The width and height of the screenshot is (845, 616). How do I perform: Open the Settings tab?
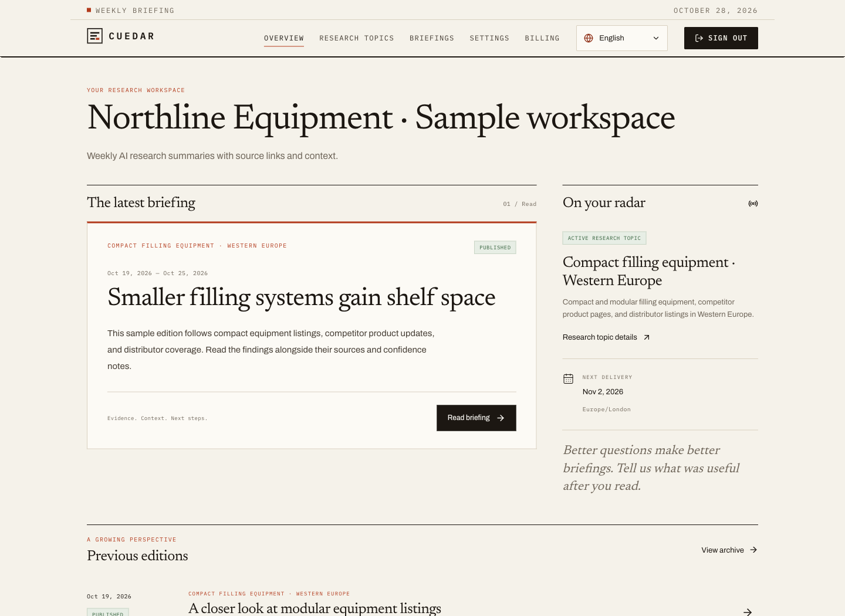point(489,38)
